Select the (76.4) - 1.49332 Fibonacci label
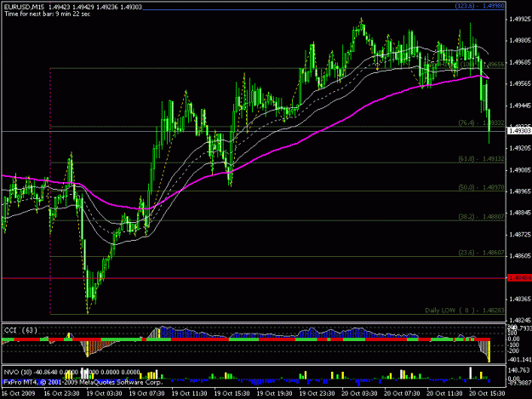The height and width of the screenshot is (399, 532). (482, 123)
